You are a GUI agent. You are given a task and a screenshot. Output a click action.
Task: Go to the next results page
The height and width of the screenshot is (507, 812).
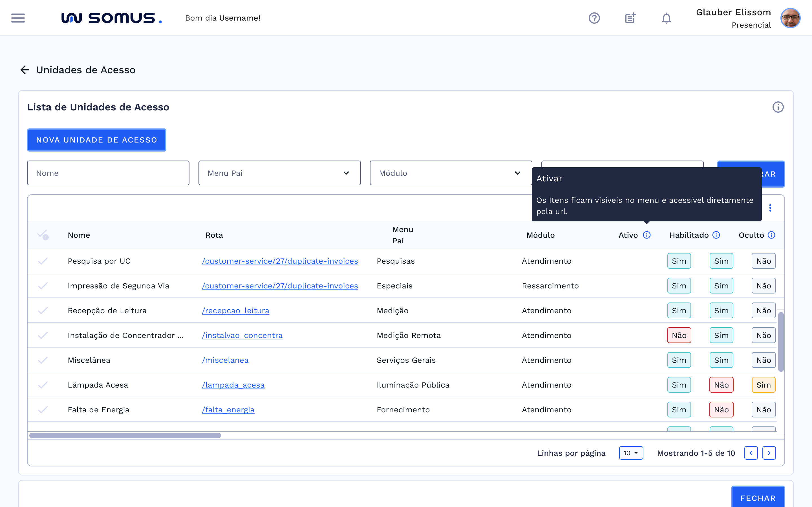click(769, 453)
